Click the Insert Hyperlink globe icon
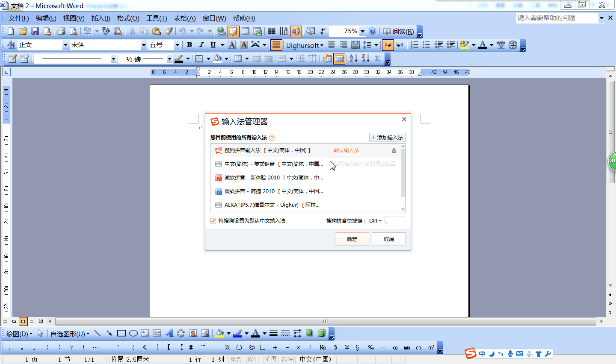 coord(221,31)
